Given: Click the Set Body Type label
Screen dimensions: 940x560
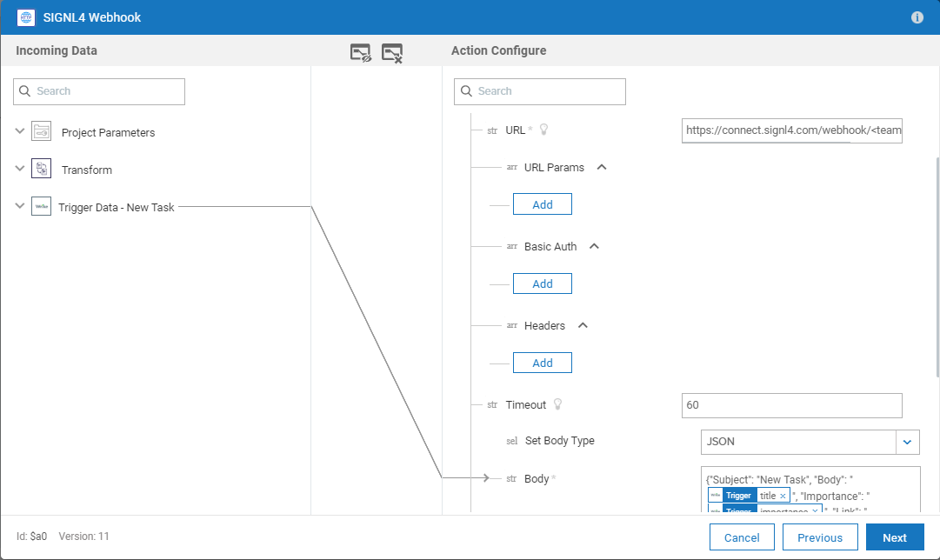Looking at the screenshot, I should pos(560,441).
